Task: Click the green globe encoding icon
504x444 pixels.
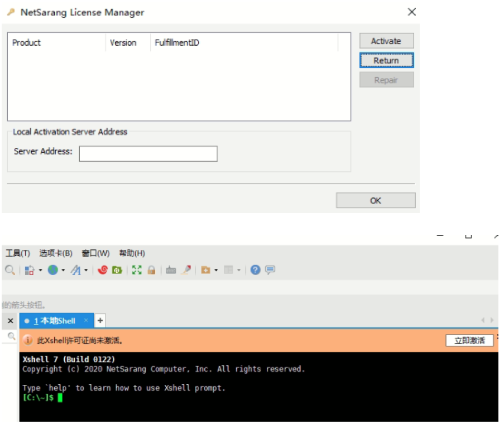Action: pos(52,270)
